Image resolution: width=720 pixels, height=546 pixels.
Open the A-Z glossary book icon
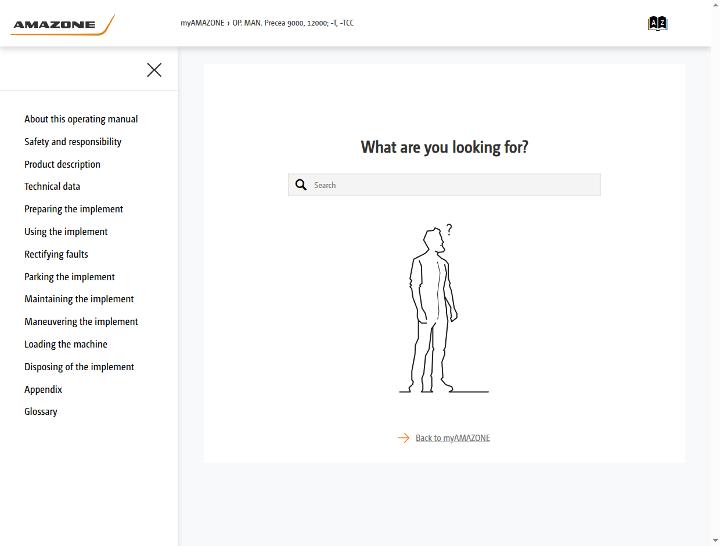click(658, 23)
